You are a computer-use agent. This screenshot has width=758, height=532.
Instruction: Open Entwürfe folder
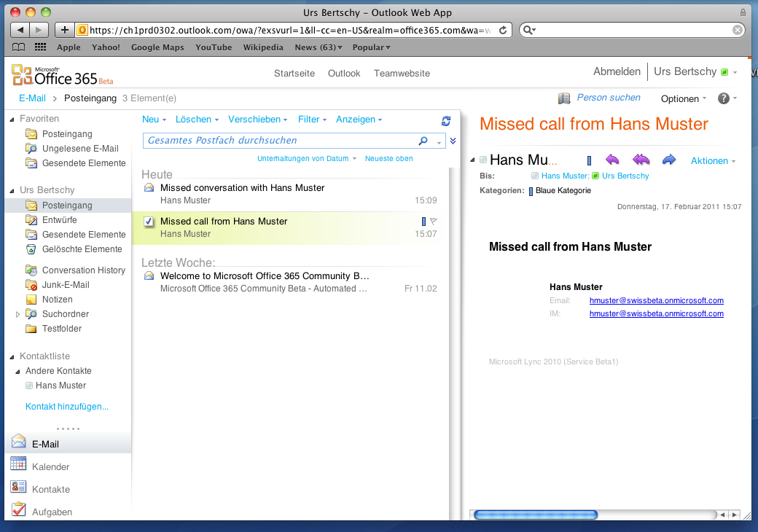click(59, 220)
